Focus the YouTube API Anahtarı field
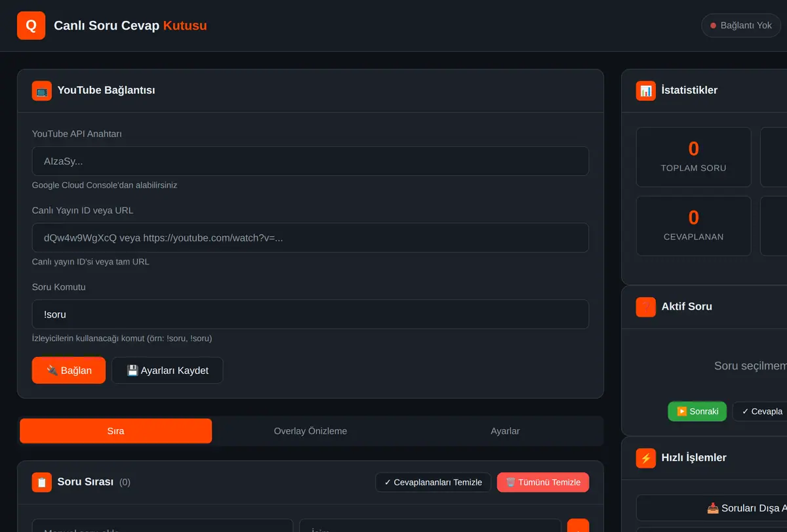 [310, 161]
